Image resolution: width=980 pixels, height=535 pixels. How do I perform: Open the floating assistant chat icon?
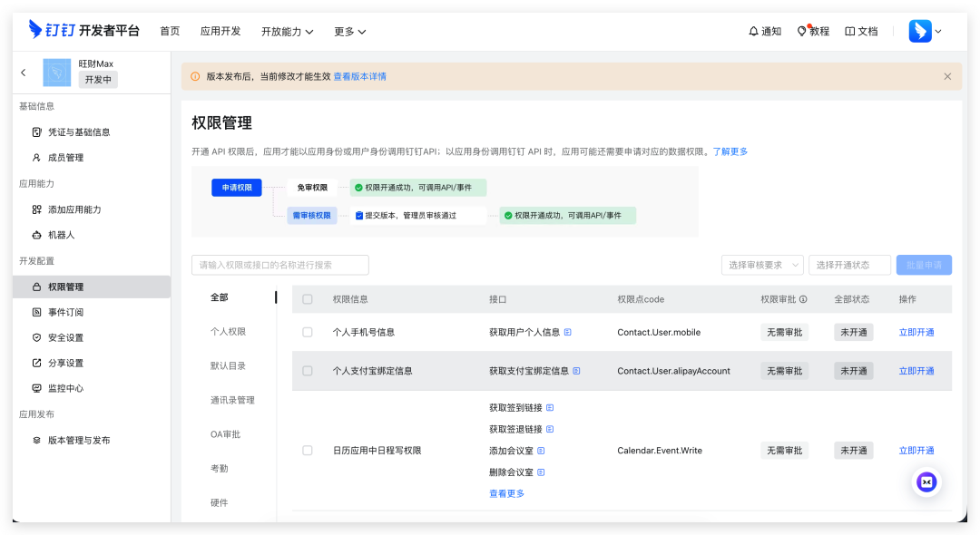(x=926, y=482)
